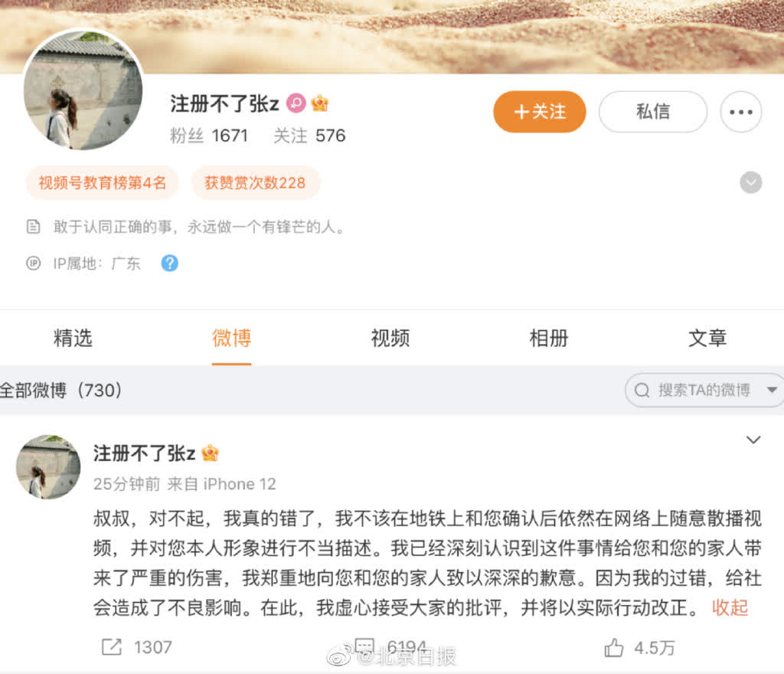
Task: Collapse the post with 收起 link
Action: [x=730, y=608]
